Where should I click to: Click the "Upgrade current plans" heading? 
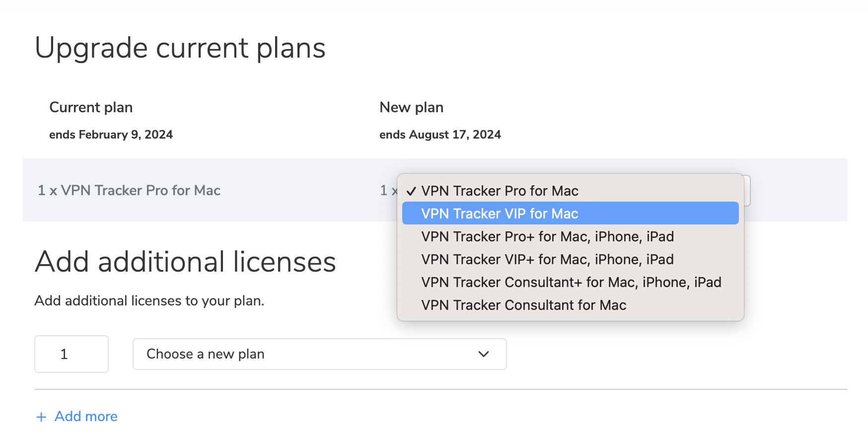pos(180,48)
